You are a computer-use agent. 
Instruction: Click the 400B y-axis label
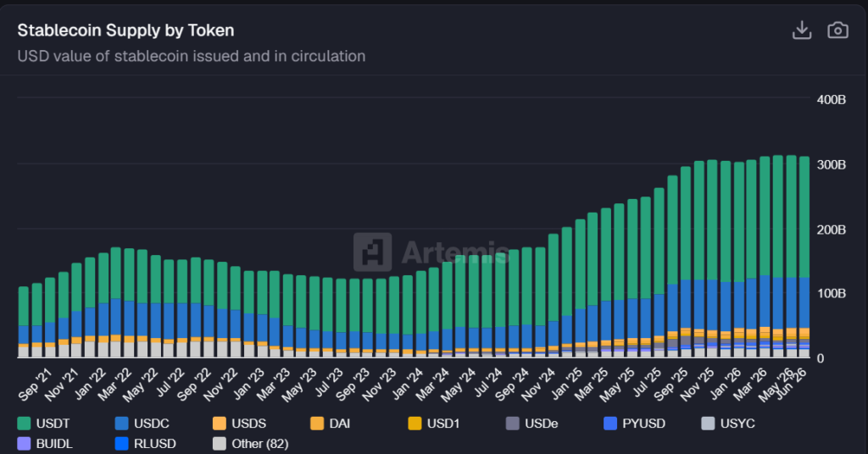(832, 100)
